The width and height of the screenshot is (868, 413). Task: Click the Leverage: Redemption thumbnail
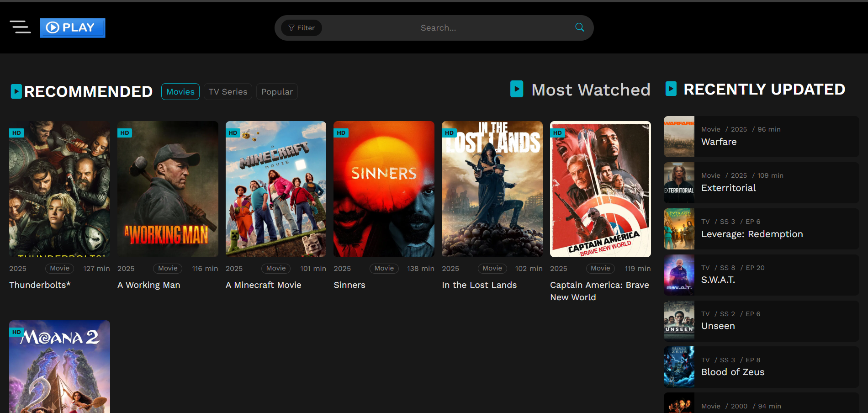pyautogui.click(x=679, y=229)
